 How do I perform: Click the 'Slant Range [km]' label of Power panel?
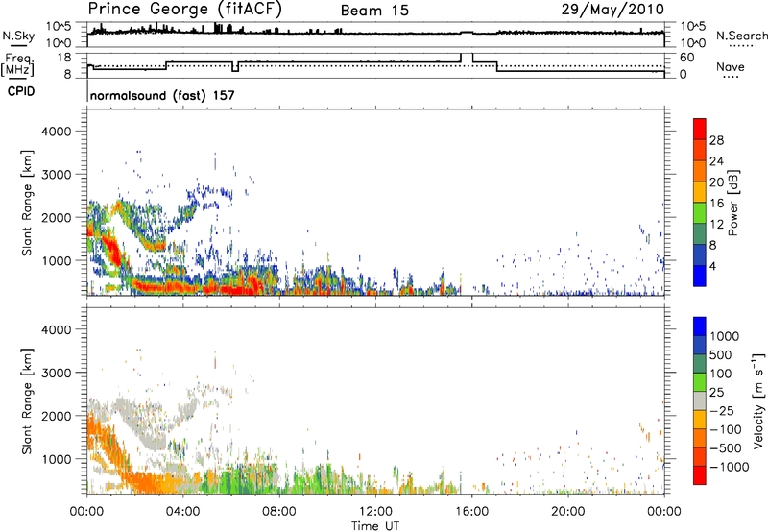27,203
